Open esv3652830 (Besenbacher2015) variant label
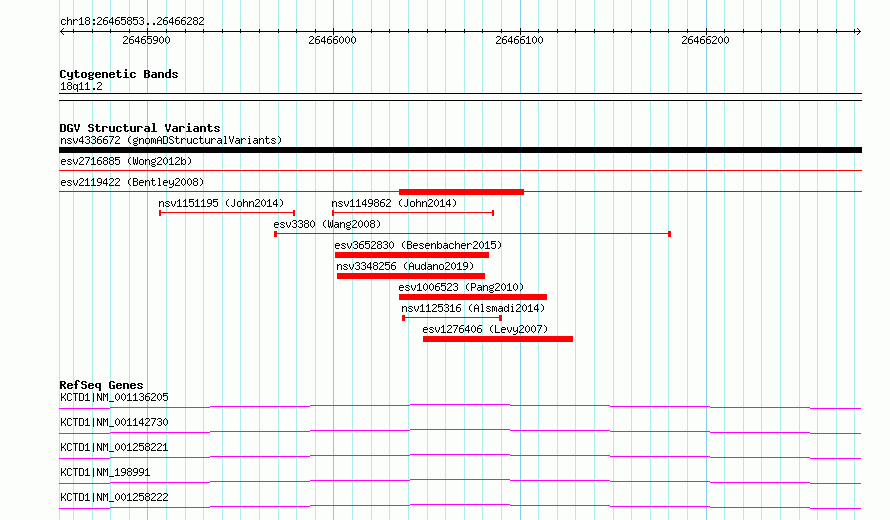This screenshot has width=890, height=520. (418, 245)
